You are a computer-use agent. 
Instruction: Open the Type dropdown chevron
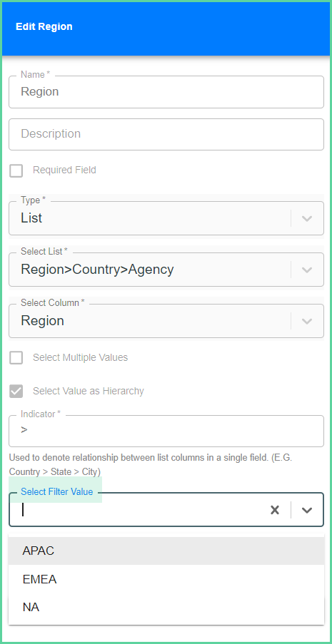coord(307,218)
